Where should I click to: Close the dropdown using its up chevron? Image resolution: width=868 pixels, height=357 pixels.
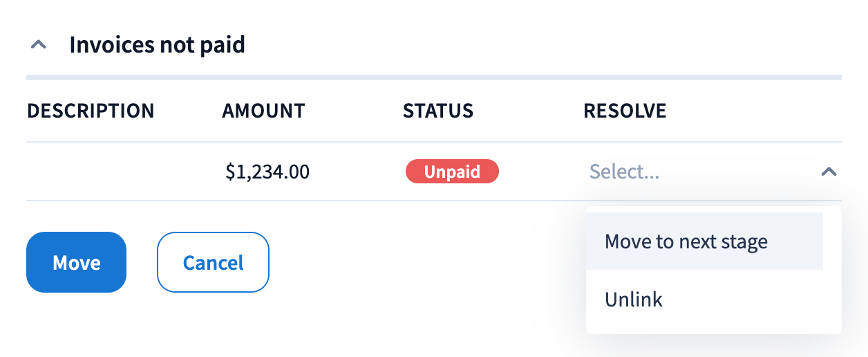point(829,172)
